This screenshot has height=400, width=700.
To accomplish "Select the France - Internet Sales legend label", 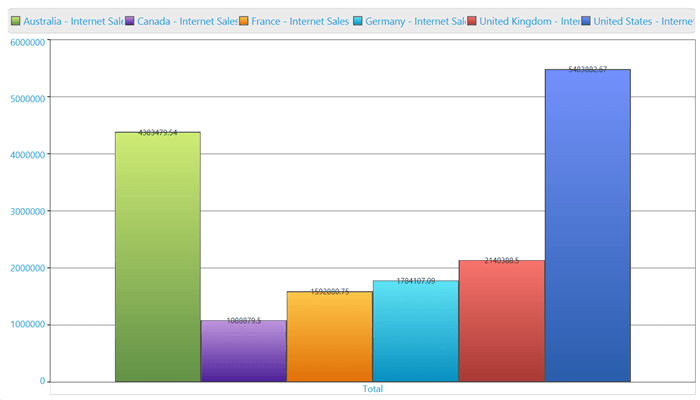I will [x=300, y=21].
